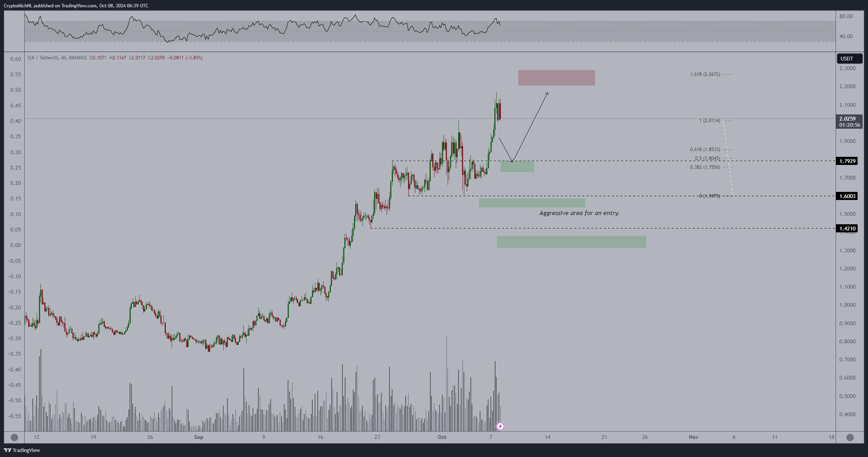Viewport: 868px width, 457px height.
Task: Click the open value O2.1071
Action: (98, 58)
